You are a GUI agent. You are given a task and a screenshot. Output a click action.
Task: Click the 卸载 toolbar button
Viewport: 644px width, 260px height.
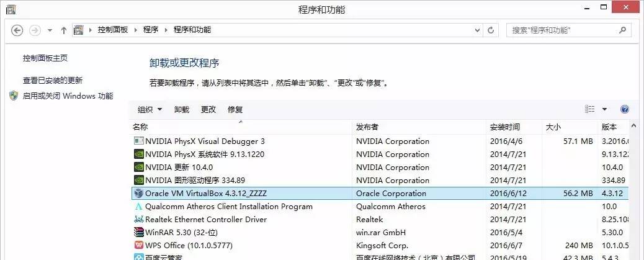click(x=182, y=110)
